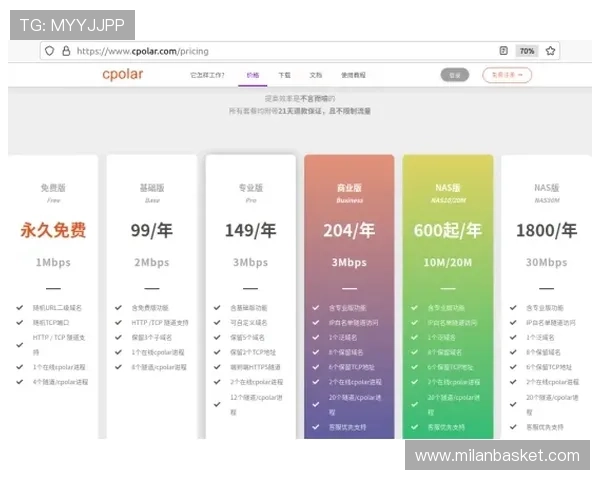Viewport: 600px width, 480px height.
Task: Click 保留2个TCP地址 feature in Pro plan
Action: (253, 353)
